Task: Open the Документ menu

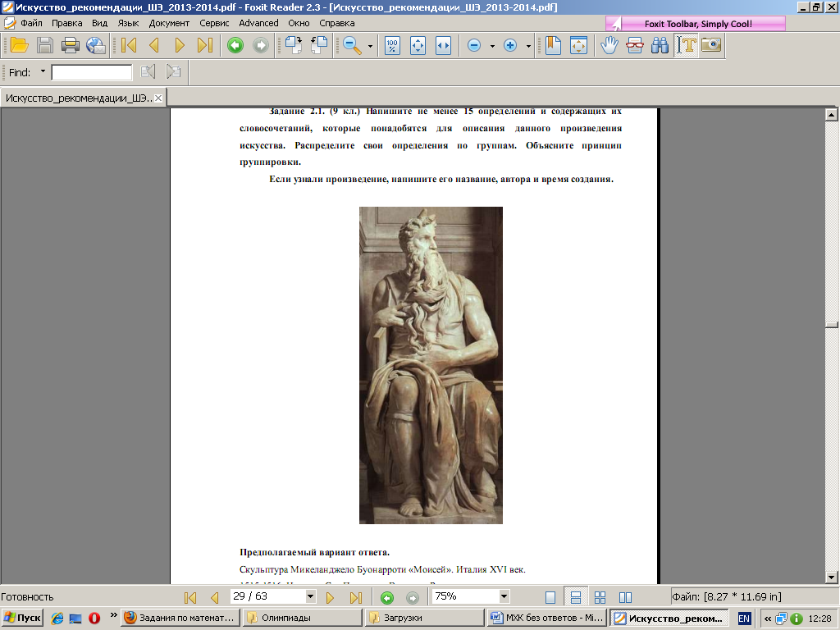Action: (169, 23)
